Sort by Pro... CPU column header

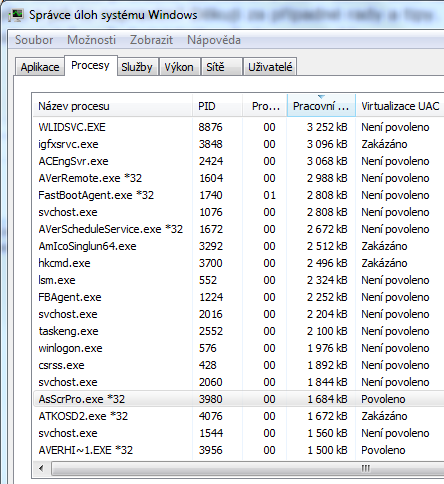[x=265, y=106]
